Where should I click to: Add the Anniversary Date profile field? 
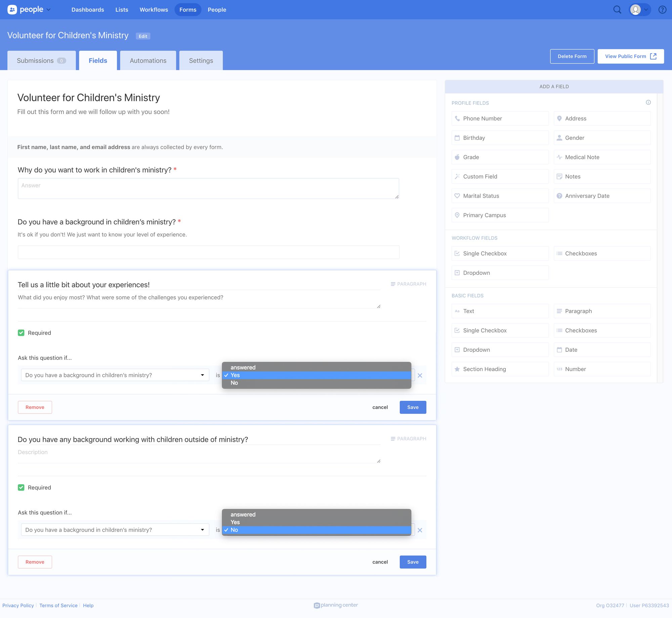pyautogui.click(x=601, y=196)
